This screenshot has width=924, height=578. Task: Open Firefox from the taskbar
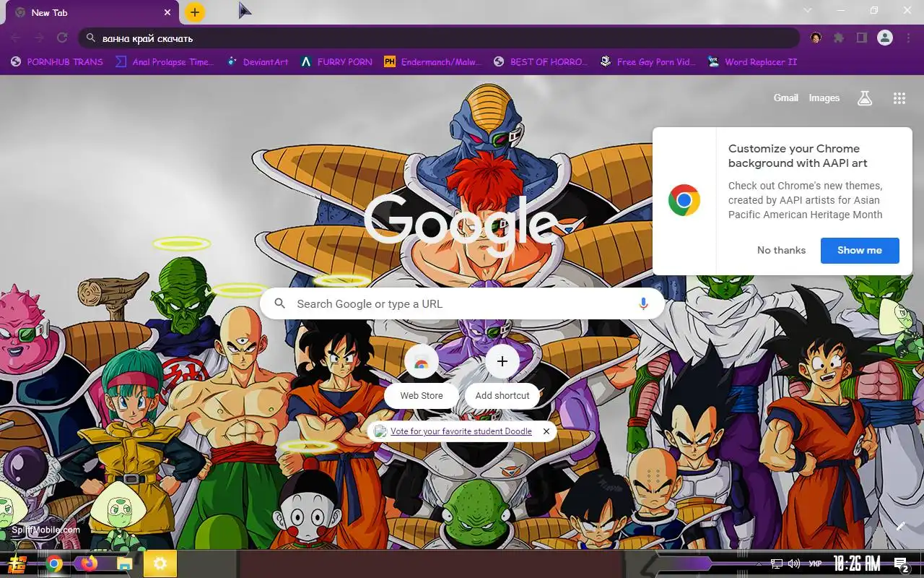90,564
